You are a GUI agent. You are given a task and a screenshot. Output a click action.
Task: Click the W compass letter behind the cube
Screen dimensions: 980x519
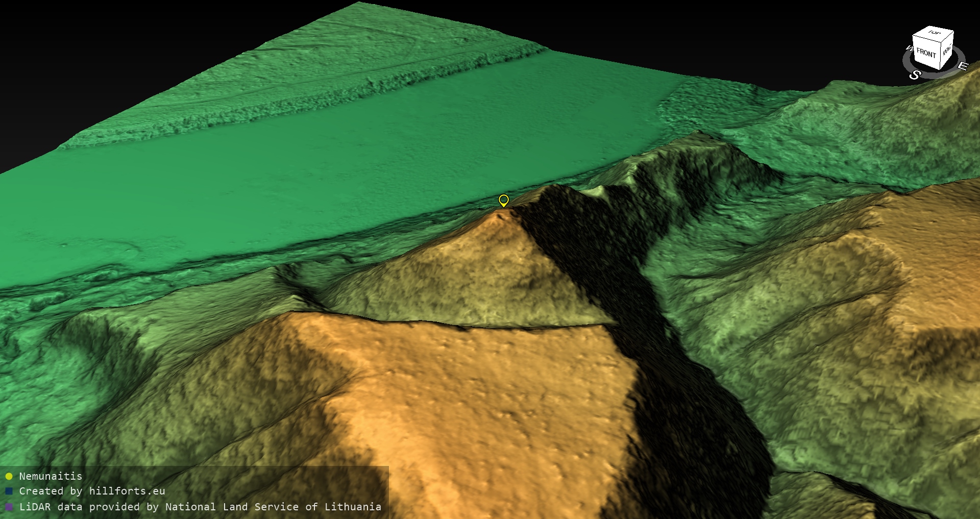click(x=909, y=49)
